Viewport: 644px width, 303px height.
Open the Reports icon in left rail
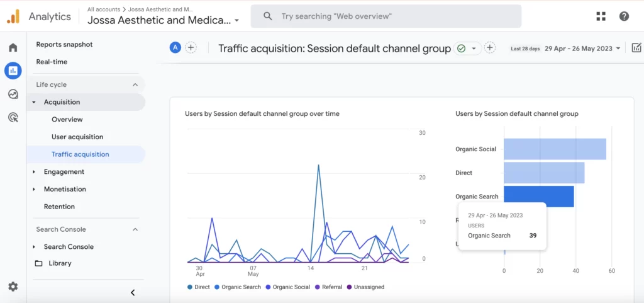pyautogui.click(x=13, y=71)
